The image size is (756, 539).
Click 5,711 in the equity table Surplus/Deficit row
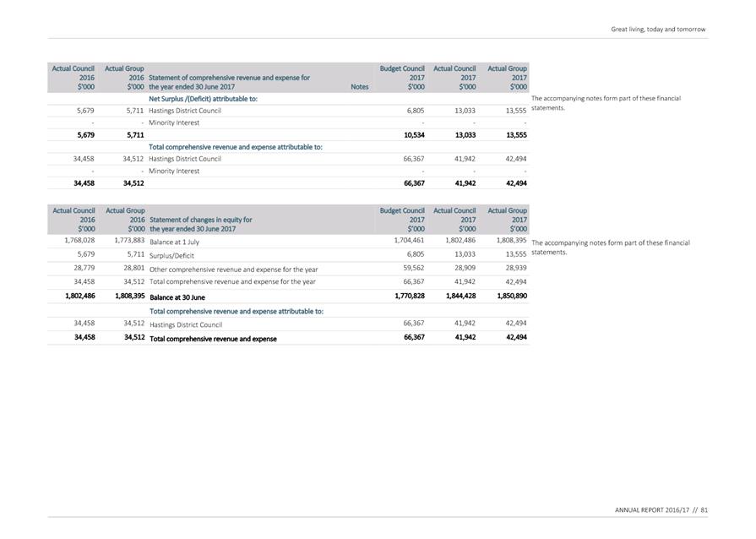tap(136, 254)
